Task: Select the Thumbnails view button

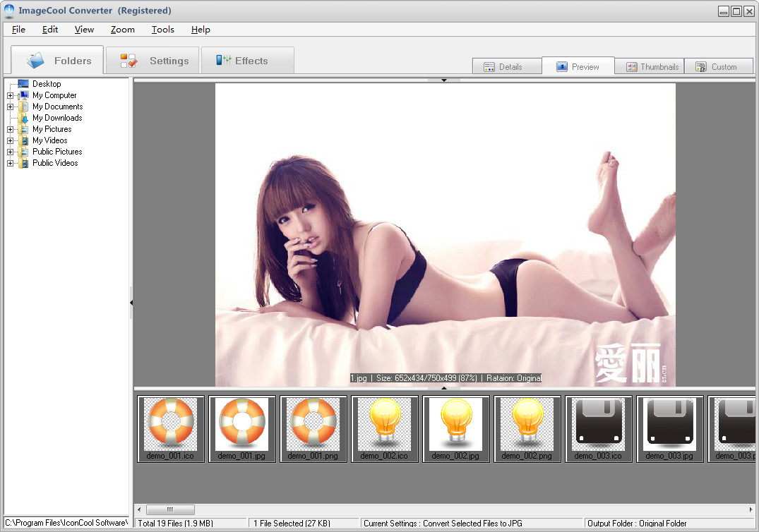Action: click(x=650, y=67)
